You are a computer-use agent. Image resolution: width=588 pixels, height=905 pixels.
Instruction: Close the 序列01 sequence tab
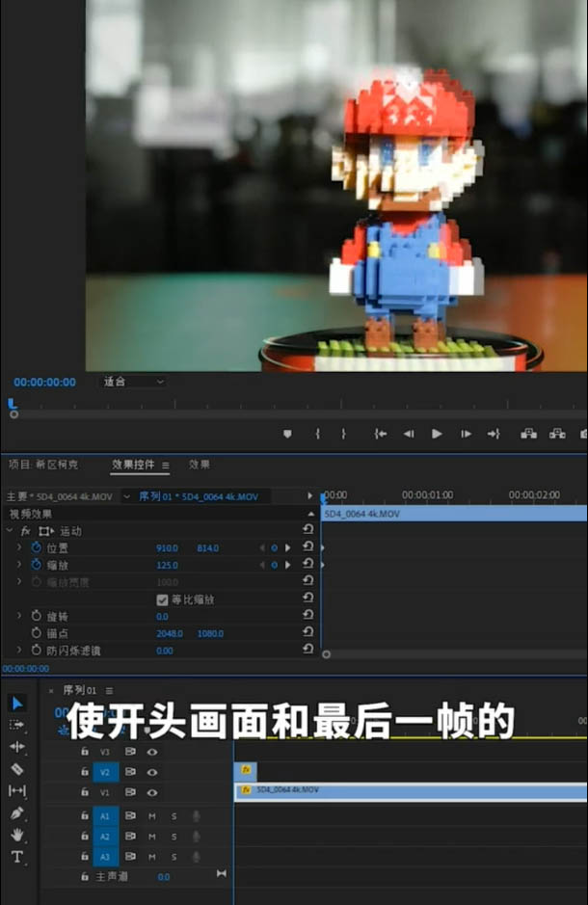click(x=51, y=690)
